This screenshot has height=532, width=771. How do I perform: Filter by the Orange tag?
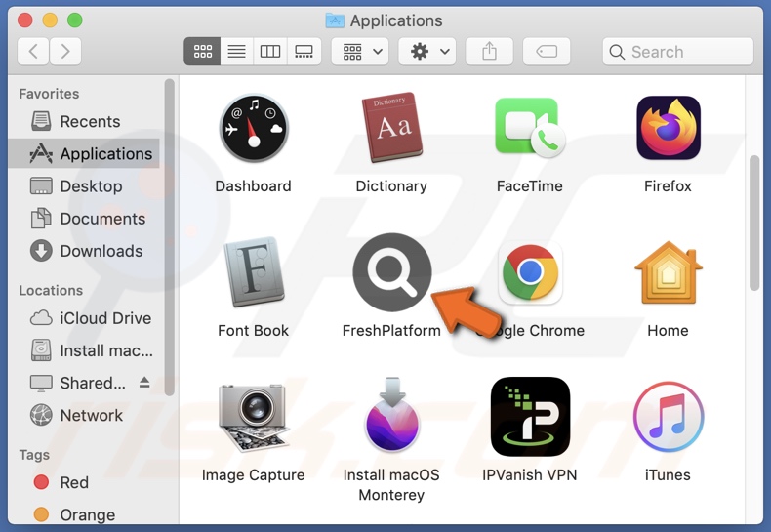[84, 514]
